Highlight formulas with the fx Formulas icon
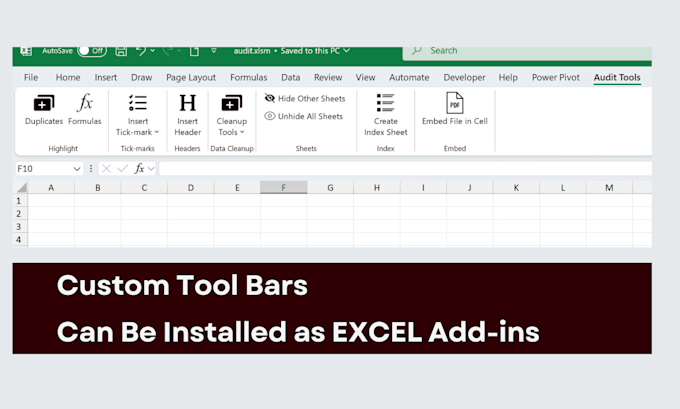This screenshot has width=680, height=409. coord(85,103)
